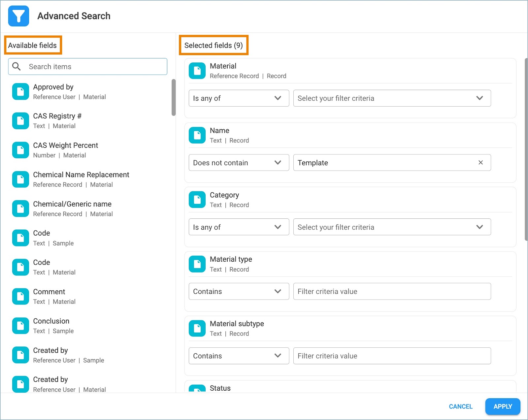The height and width of the screenshot is (420, 528).
Task: Click the Name filter field containing Template
Action: pyautogui.click(x=392, y=162)
